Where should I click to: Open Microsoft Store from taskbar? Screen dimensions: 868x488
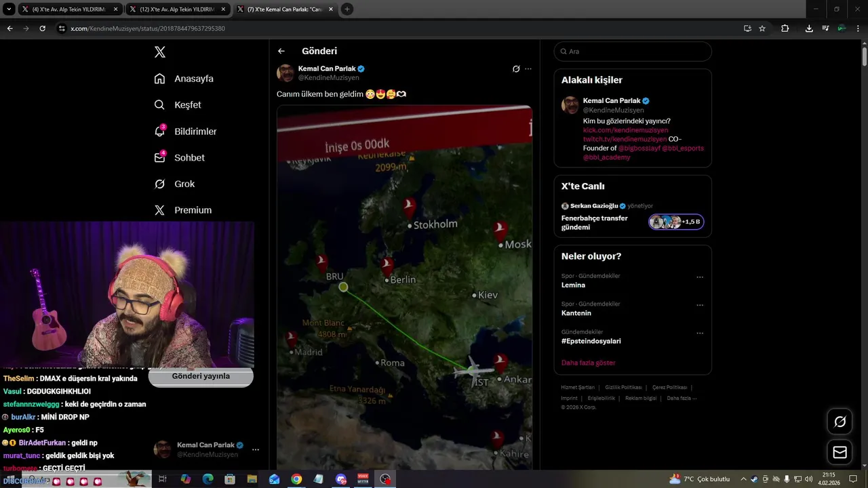[x=231, y=479]
